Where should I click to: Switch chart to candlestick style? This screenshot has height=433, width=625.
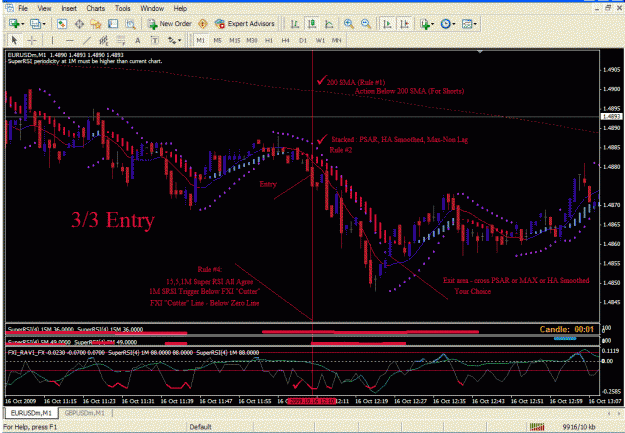click(312, 24)
